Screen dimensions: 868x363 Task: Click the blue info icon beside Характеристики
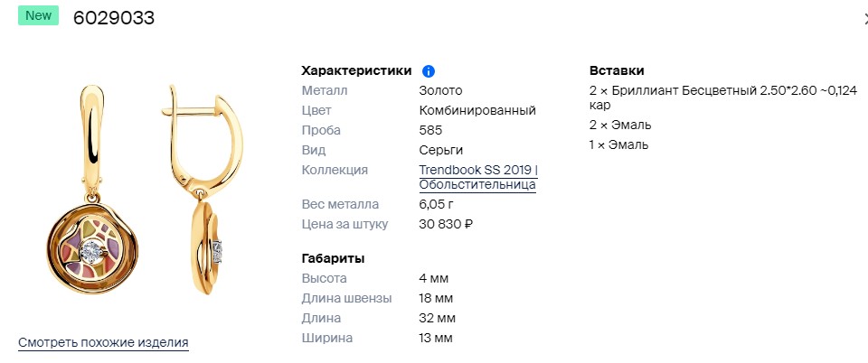pyautogui.click(x=429, y=71)
